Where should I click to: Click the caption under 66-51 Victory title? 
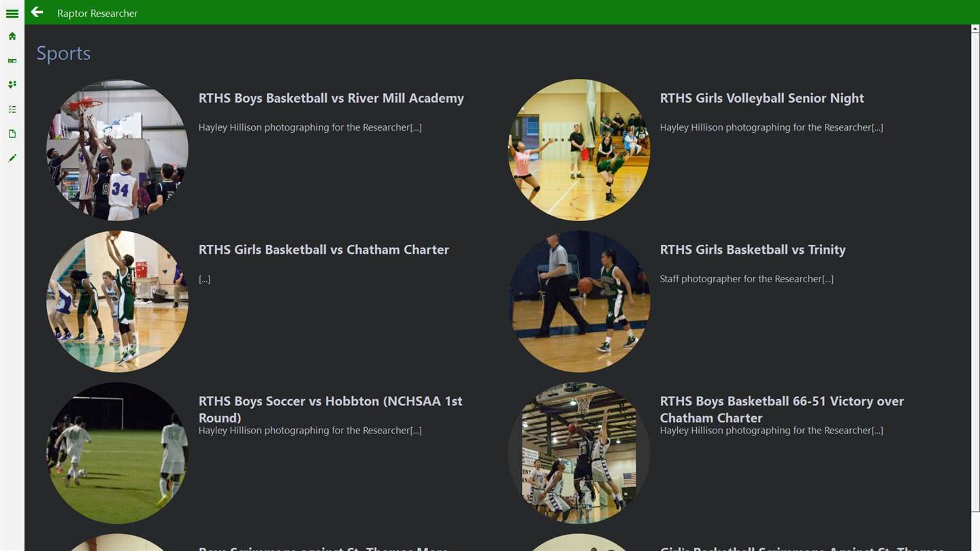[771, 431]
